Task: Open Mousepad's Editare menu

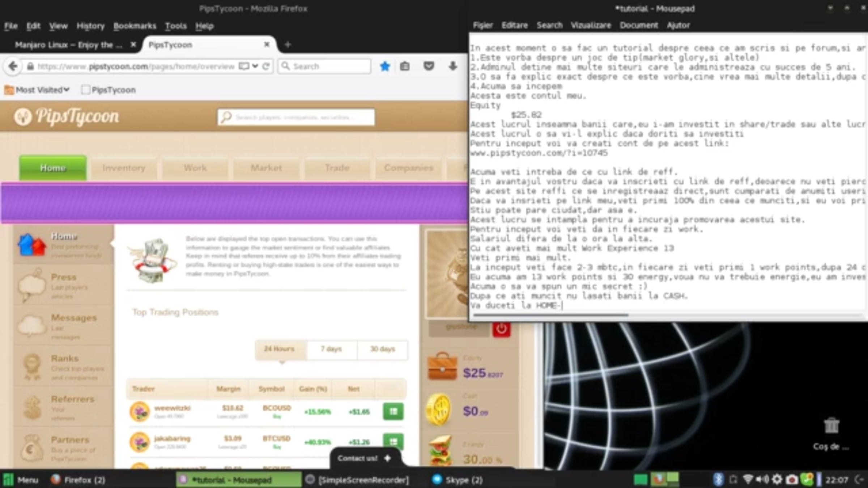Action: point(514,25)
